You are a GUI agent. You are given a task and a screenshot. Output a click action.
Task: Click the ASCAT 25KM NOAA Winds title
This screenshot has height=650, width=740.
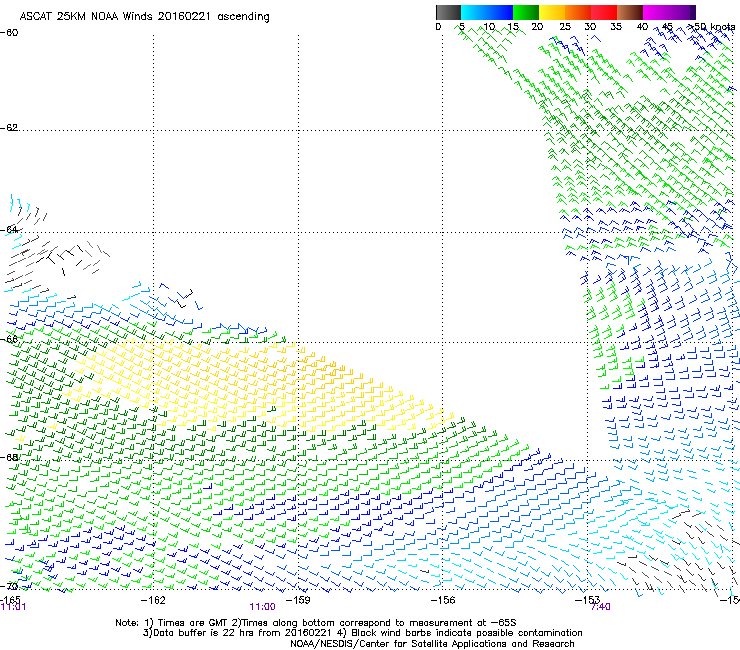pos(144,16)
